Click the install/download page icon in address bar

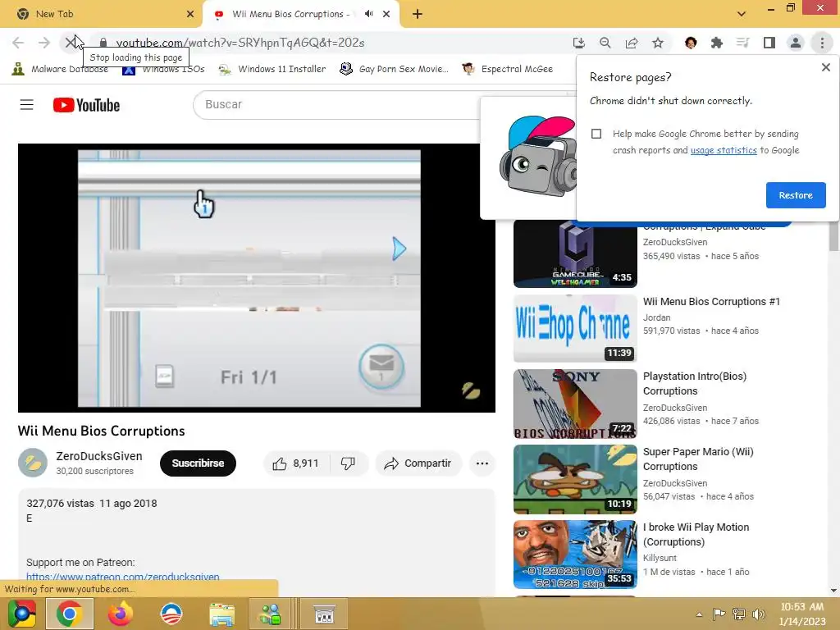pos(578,43)
